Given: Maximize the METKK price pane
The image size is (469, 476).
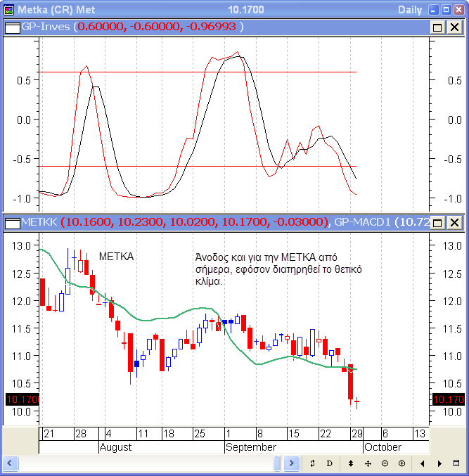Looking at the screenshot, I should pos(437,223).
